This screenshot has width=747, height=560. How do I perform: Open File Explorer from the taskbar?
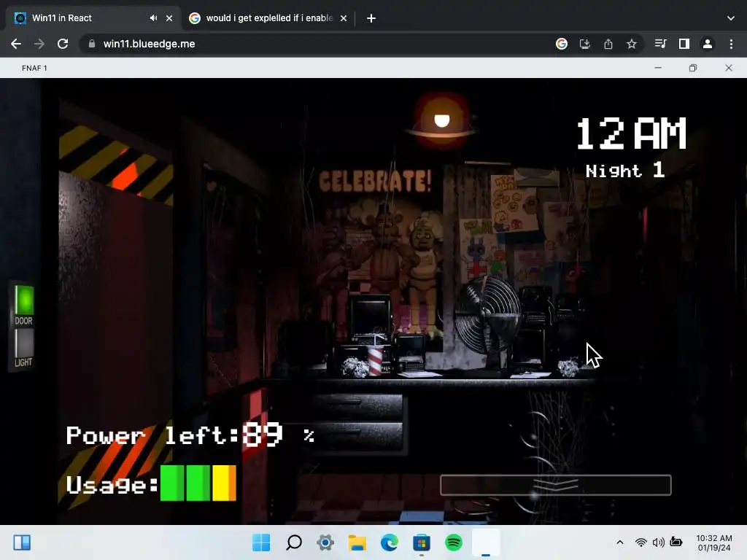[357, 542]
